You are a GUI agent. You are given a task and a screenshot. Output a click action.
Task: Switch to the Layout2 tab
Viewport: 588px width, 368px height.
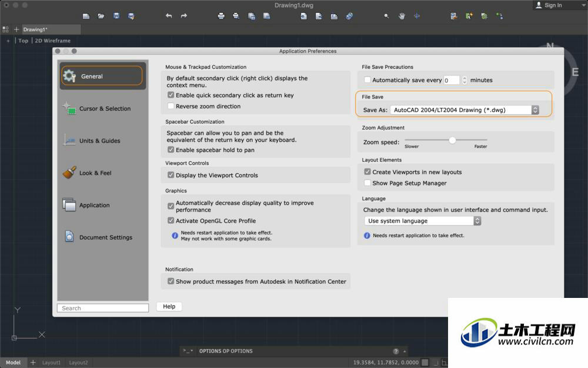click(x=78, y=362)
